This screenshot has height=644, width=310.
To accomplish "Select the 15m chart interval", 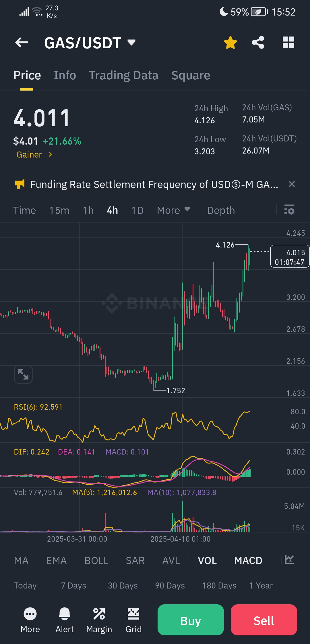I will pyautogui.click(x=59, y=210).
